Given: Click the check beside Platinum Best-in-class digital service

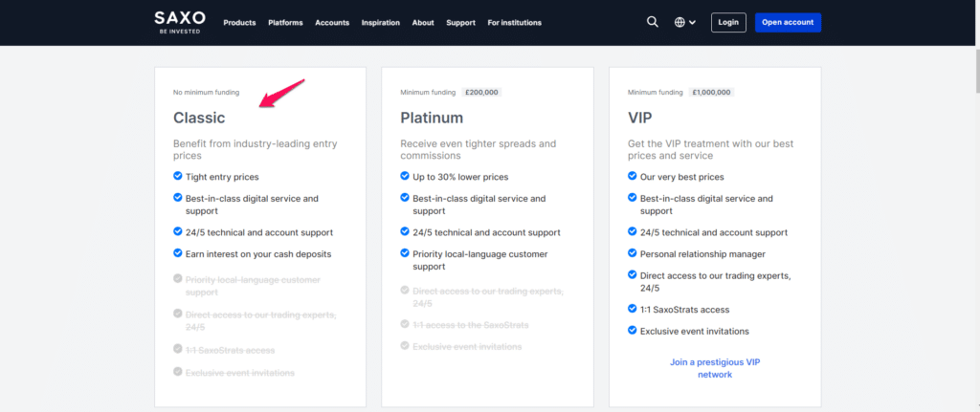Looking at the screenshot, I should [x=405, y=198].
